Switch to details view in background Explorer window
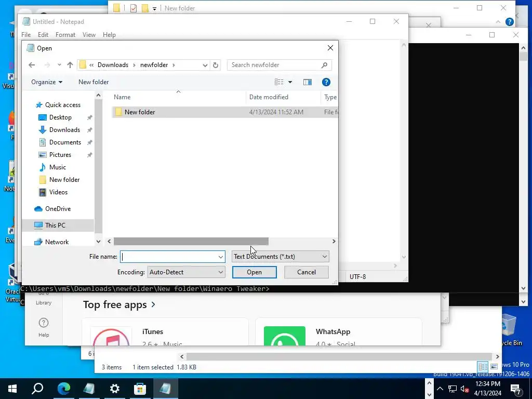This screenshot has height=399, width=532. click(x=483, y=367)
